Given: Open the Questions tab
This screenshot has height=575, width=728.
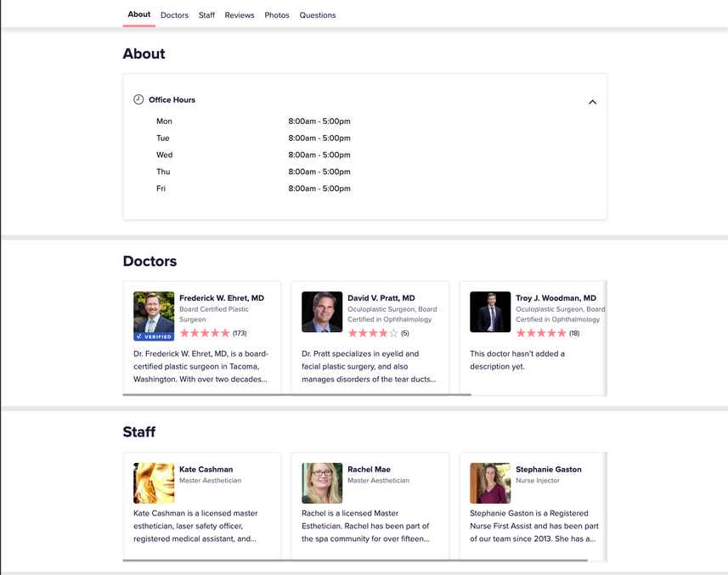Looking at the screenshot, I should (318, 15).
